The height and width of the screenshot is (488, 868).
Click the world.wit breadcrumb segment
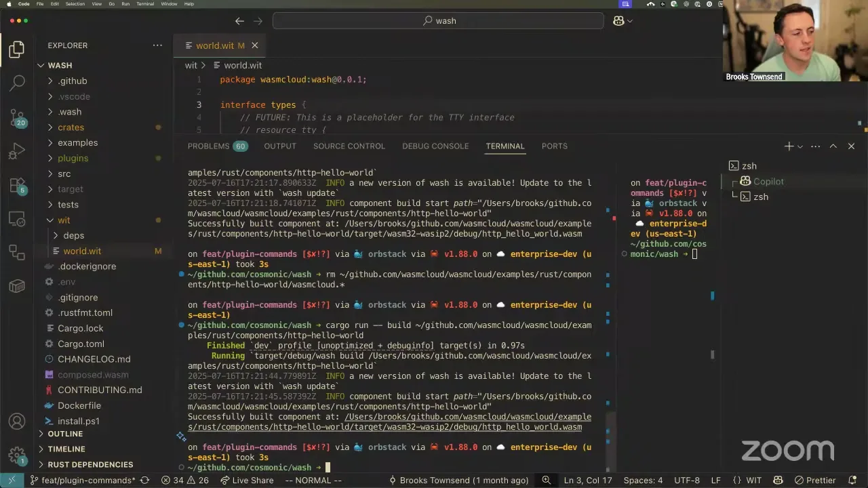point(243,66)
